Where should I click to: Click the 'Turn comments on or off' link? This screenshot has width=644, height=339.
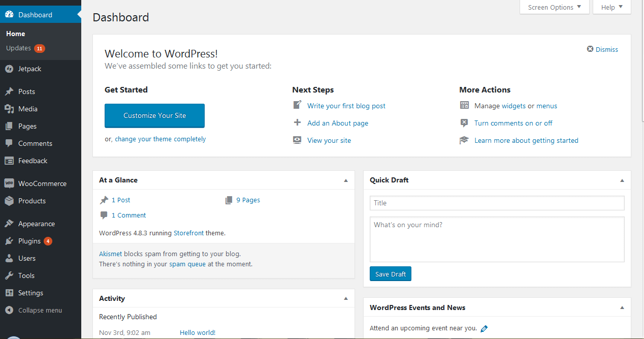coord(513,123)
